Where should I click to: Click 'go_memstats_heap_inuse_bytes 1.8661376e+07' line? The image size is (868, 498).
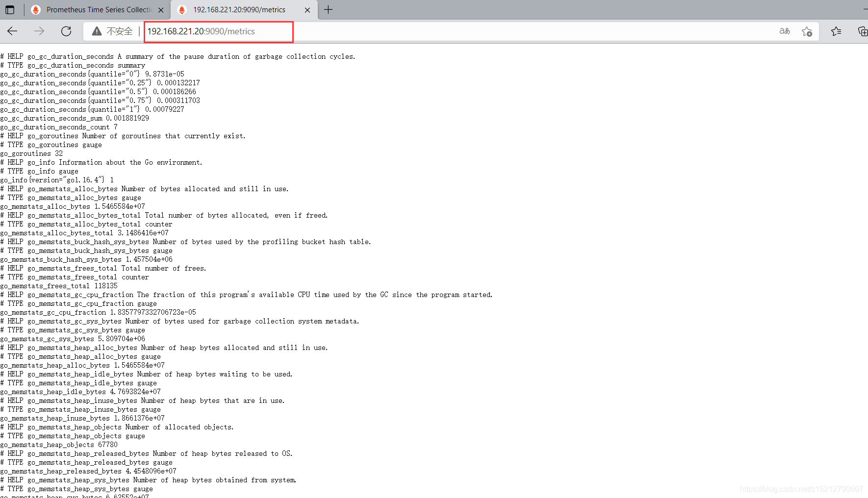(x=82, y=418)
